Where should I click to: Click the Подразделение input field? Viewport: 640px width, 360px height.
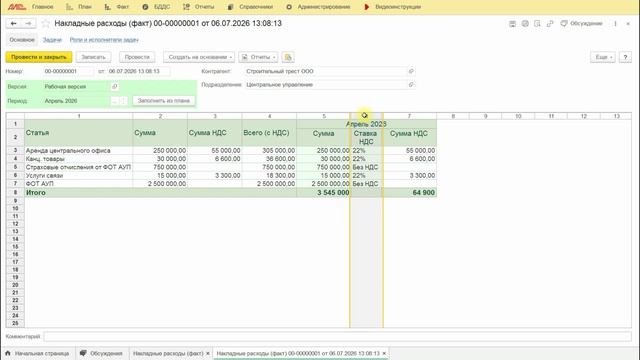(x=326, y=84)
